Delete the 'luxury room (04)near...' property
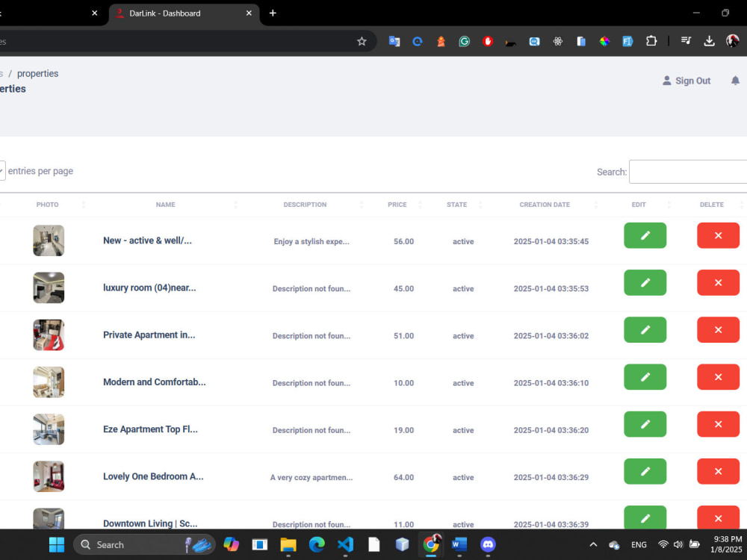The width and height of the screenshot is (747, 560). (718, 282)
